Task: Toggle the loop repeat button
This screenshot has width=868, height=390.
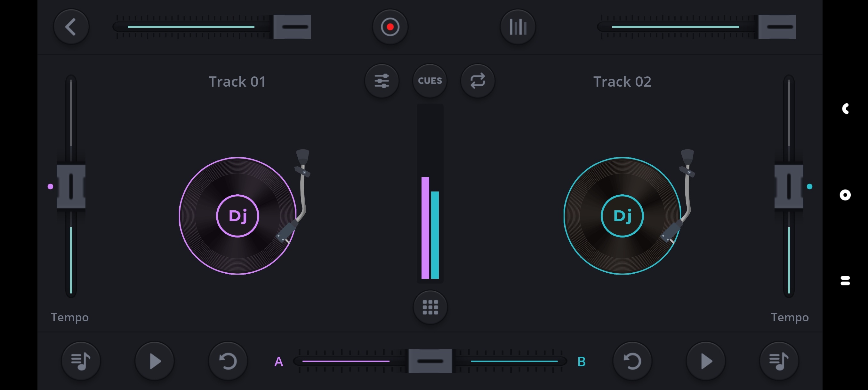Action: point(478,81)
